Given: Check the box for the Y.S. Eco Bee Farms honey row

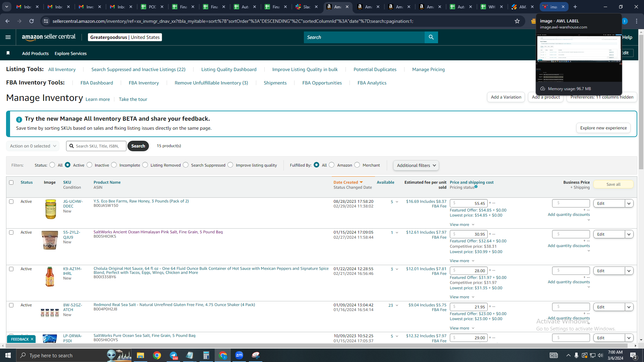Looking at the screenshot, I should 11,201.
